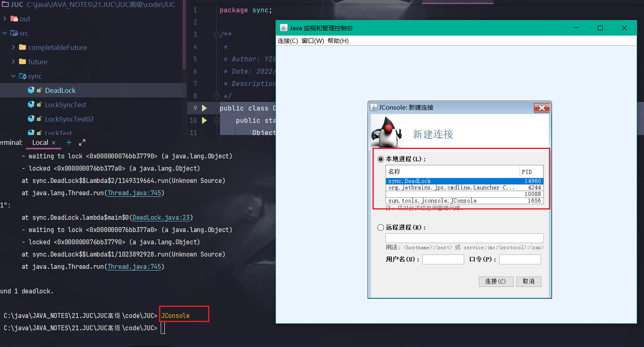Image resolution: width=644 pixels, height=347 pixels.
Task: Select sync.DeadLock process row
Action: [464, 181]
